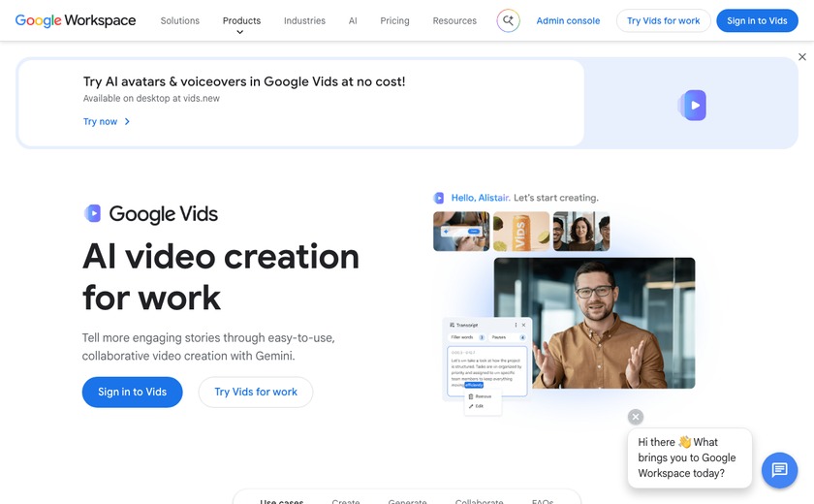
Task: Click the main video of man with glasses
Action: pos(594,323)
